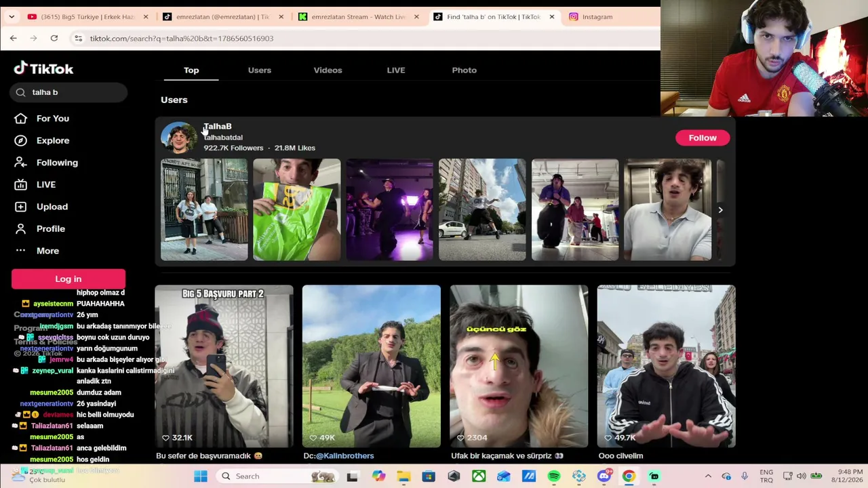Switch to the LIVE search tab
The image size is (868, 488).
point(396,70)
